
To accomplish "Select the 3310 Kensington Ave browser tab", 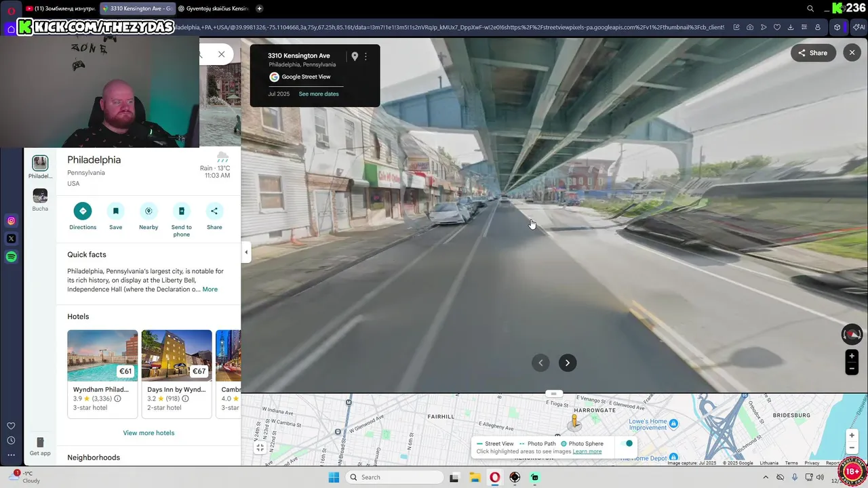I will (137, 9).
